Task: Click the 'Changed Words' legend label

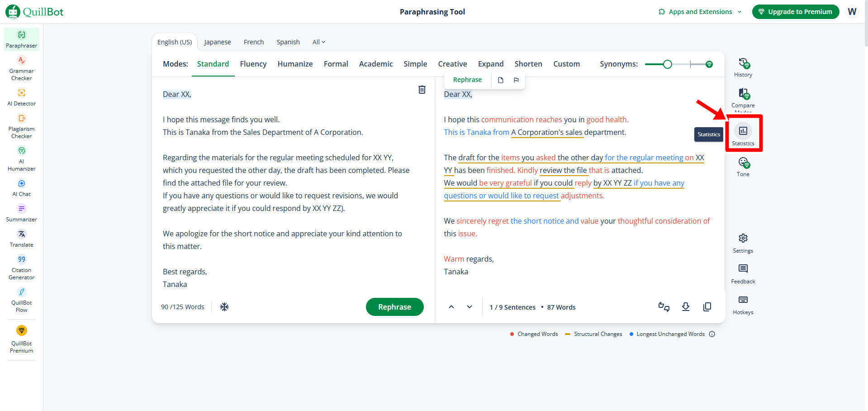Action: 538,334
